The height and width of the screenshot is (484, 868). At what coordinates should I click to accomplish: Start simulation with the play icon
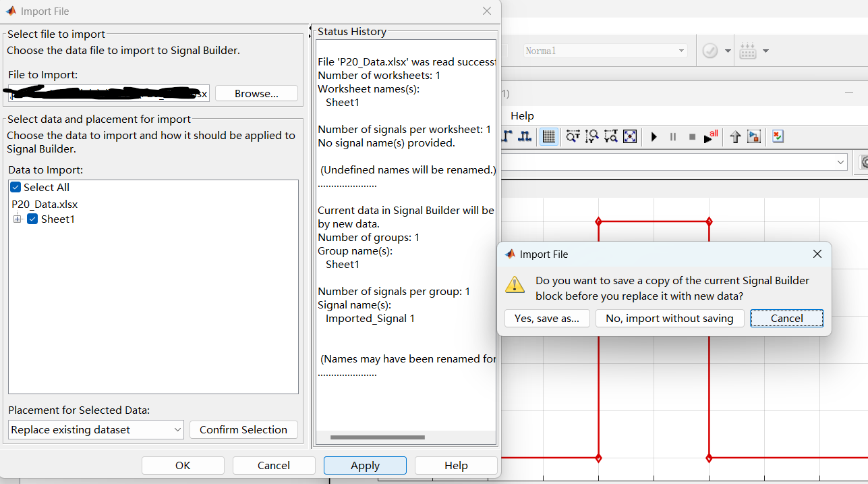pos(654,137)
